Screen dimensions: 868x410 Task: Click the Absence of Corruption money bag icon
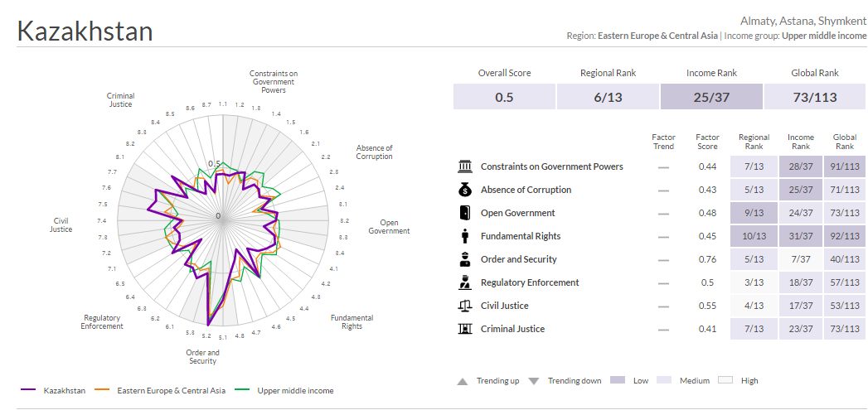[x=465, y=190]
